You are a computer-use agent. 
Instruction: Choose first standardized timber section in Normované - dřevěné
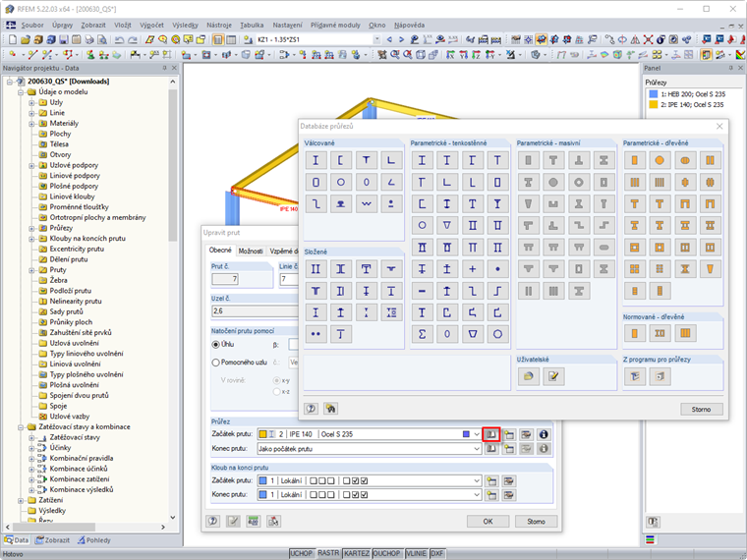[635, 333]
